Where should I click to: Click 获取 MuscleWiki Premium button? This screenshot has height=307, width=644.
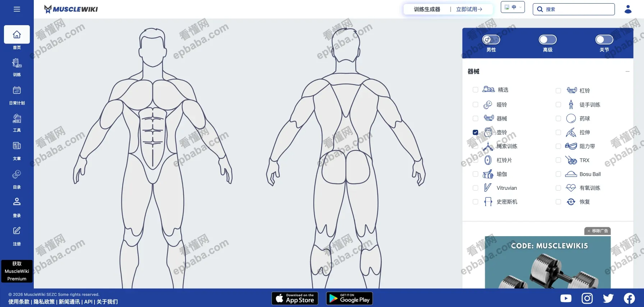click(x=17, y=271)
